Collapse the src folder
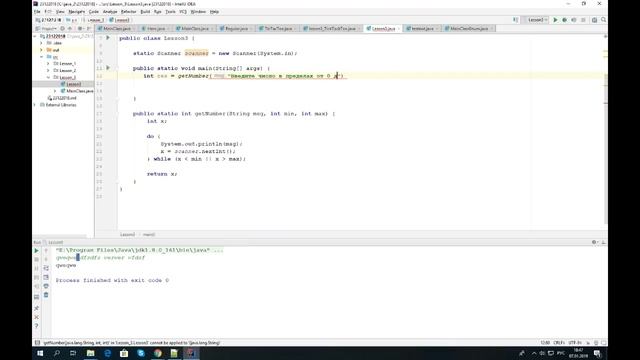The image size is (640, 360). [x=41, y=57]
